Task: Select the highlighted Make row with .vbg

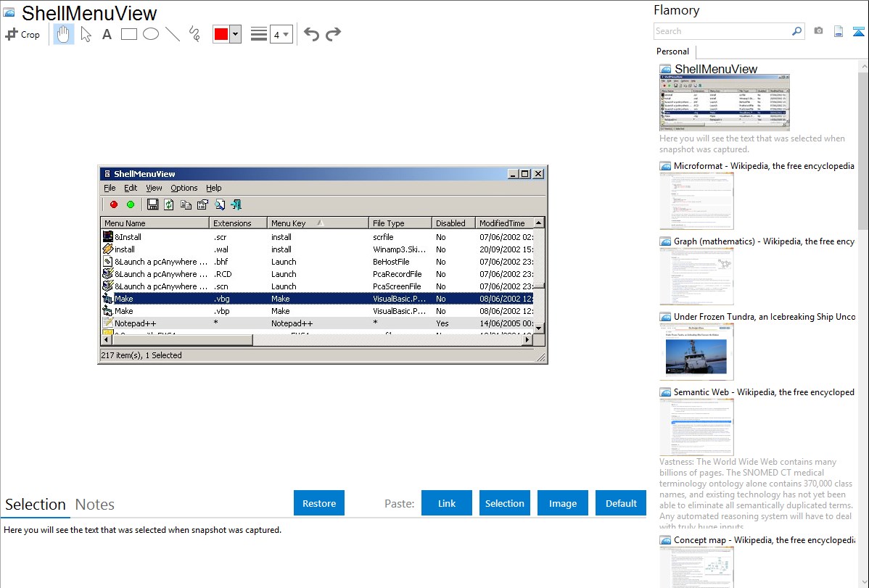Action: pyautogui.click(x=317, y=299)
